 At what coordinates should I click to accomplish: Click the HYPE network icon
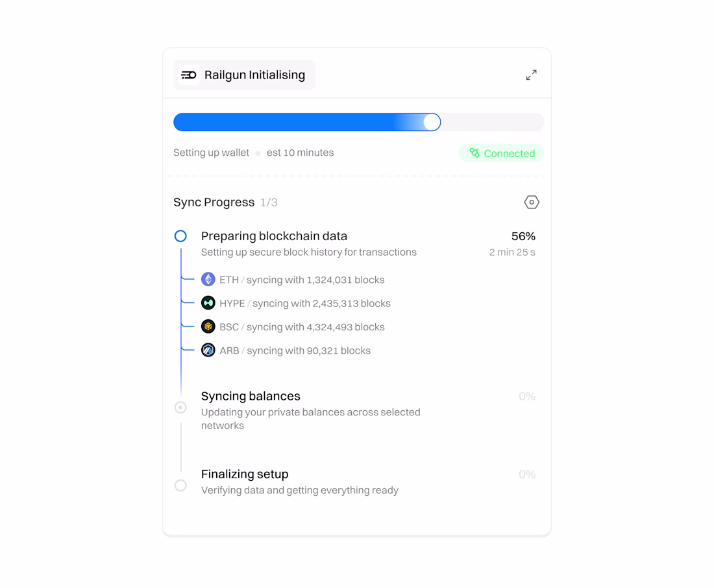click(x=208, y=303)
